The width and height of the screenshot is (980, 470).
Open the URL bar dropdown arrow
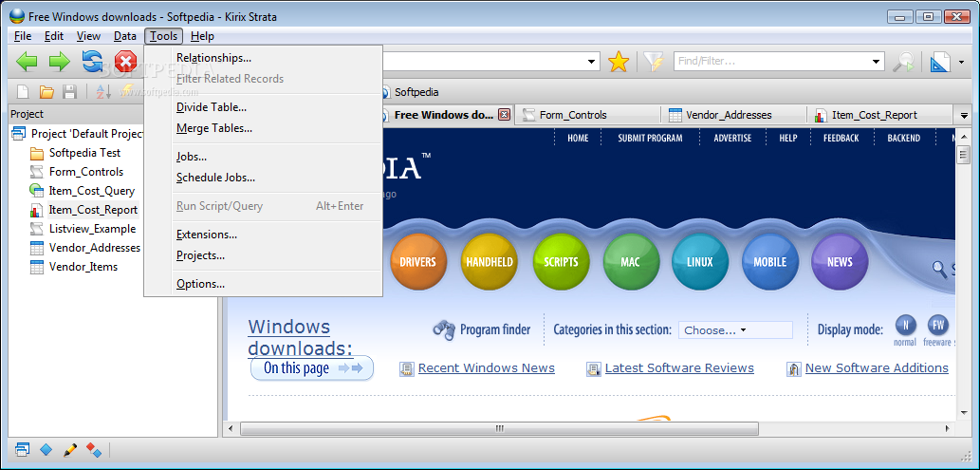tap(591, 62)
